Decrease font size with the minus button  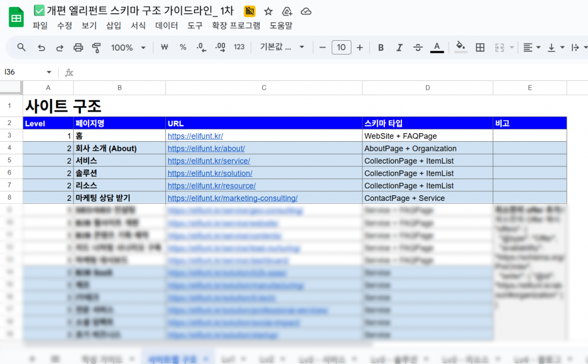pyautogui.click(x=323, y=47)
